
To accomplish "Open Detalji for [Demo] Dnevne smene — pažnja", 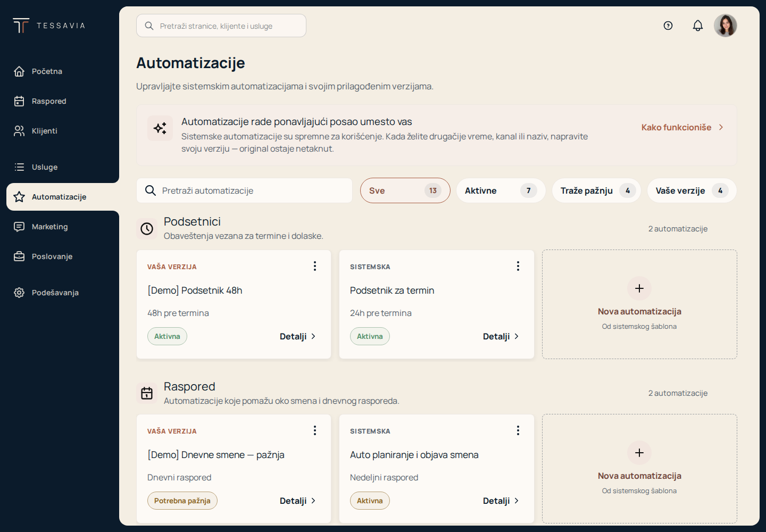I will click(298, 501).
